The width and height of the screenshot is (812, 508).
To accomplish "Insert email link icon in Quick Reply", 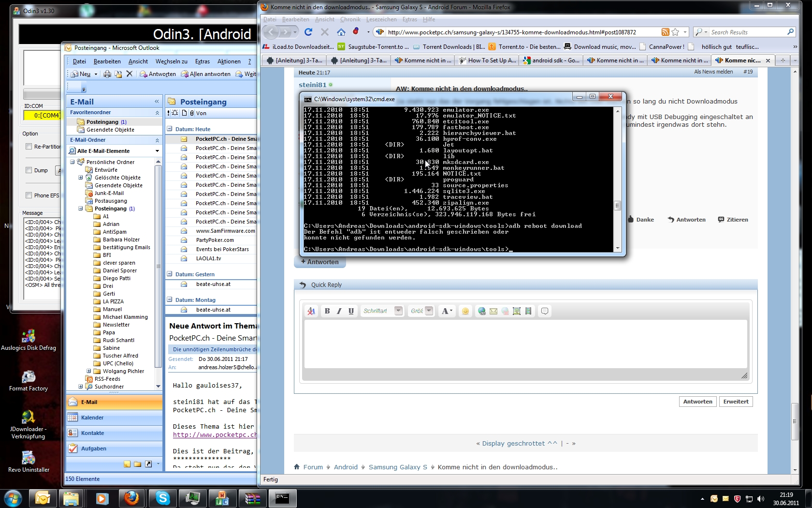I will [493, 311].
